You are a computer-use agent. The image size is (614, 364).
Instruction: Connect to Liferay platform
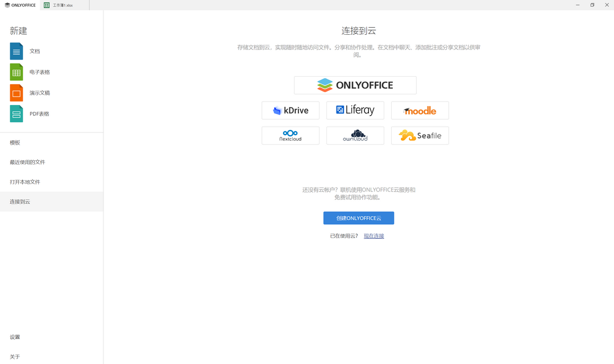(355, 110)
